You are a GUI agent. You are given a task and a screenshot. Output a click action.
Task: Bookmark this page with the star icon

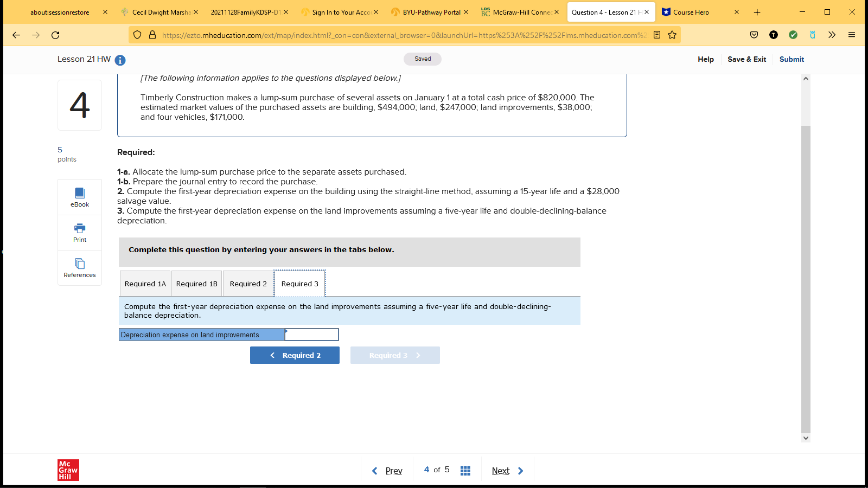pos(672,35)
